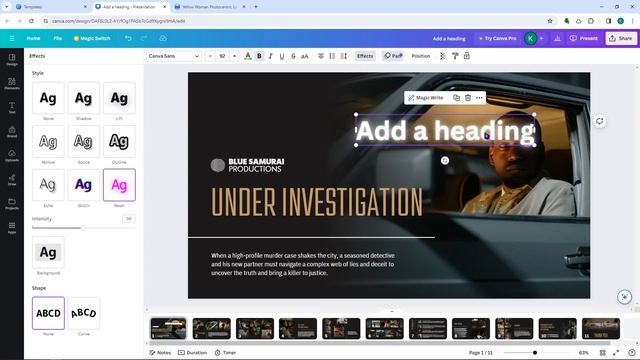640x360 pixels.
Task: Open the text color picker
Action: [x=247, y=56]
